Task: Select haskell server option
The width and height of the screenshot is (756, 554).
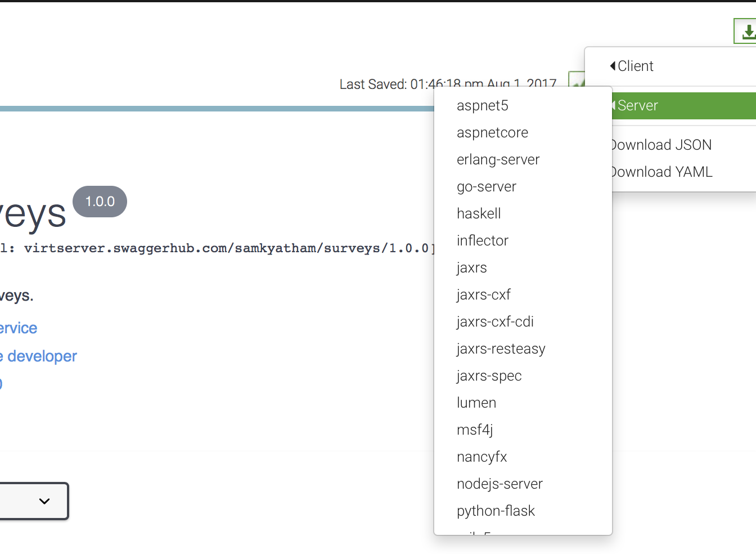Action: (x=479, y=214)
